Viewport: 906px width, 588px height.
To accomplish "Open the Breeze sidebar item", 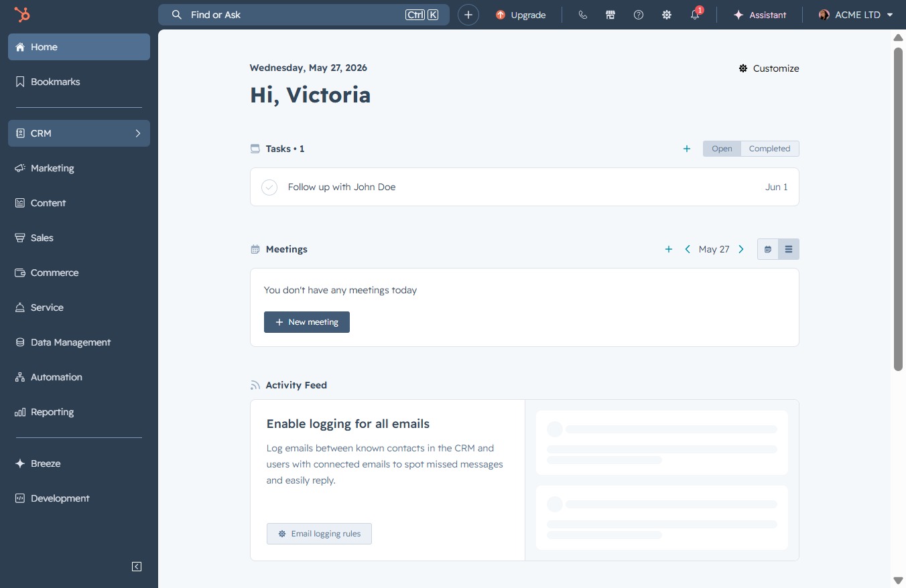I will pos(79,463).
